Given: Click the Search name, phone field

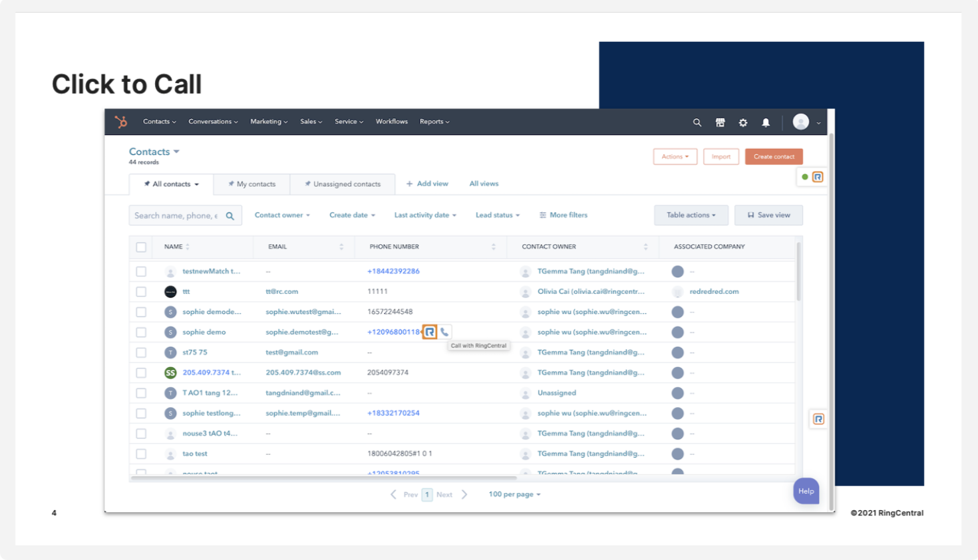Looking at the screenshot, I should (176, 215).
